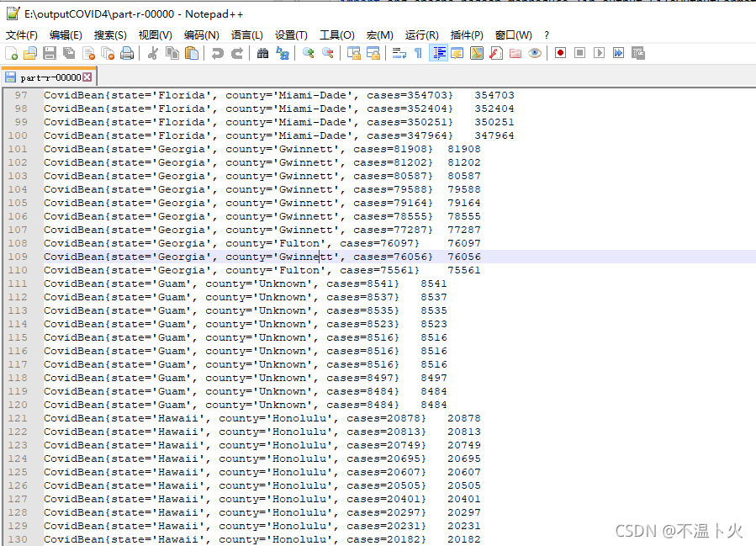Open user defined language icon
The image size is (756, 546).
click(457, 53)
